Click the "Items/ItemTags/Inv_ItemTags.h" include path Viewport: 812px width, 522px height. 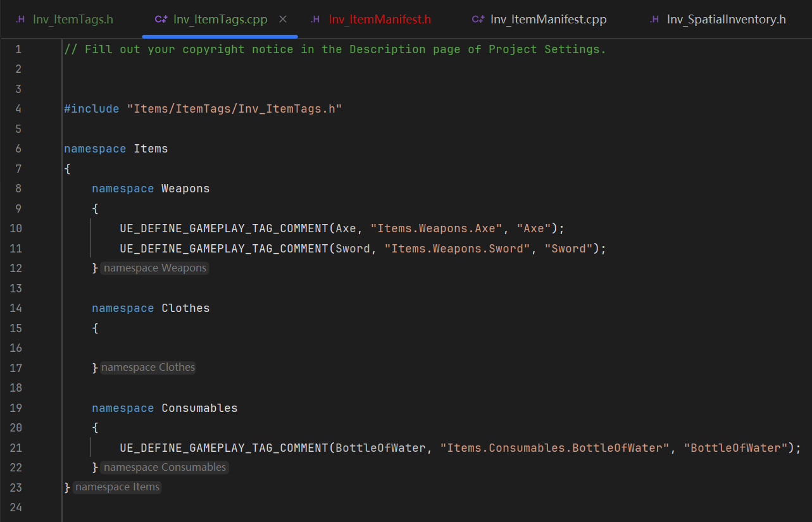[234, 109]
